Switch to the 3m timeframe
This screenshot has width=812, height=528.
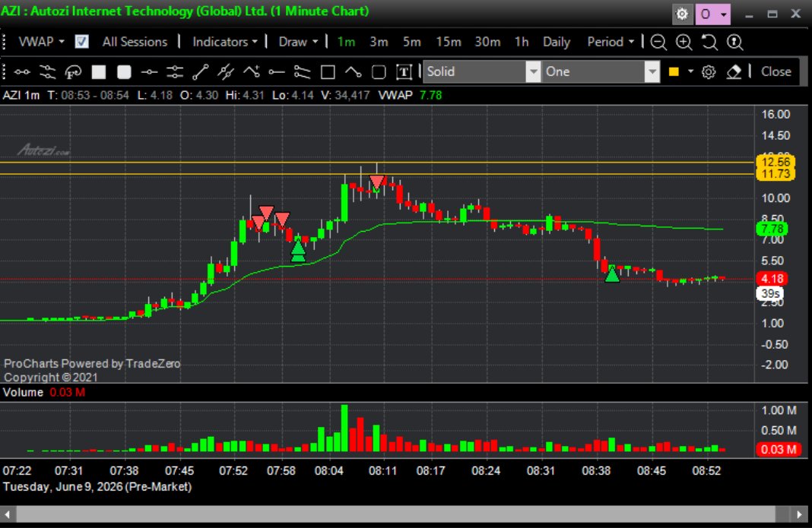[x=379, y=42]
